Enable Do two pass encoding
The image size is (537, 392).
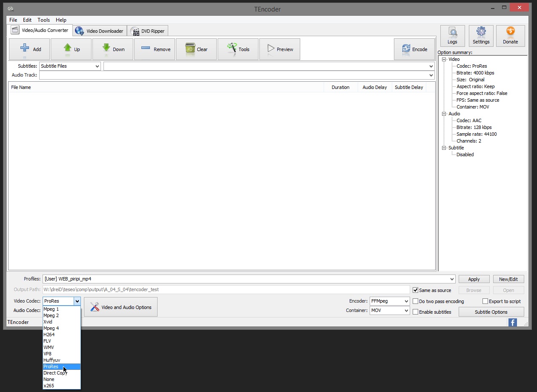tap(416, 301)
